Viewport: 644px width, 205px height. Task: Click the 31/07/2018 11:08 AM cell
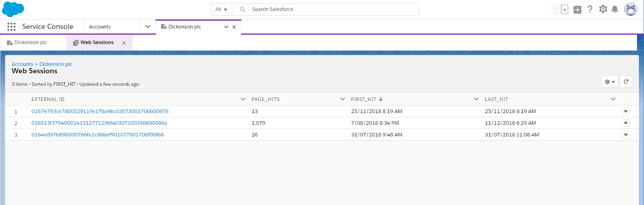(x=512, y=134)
